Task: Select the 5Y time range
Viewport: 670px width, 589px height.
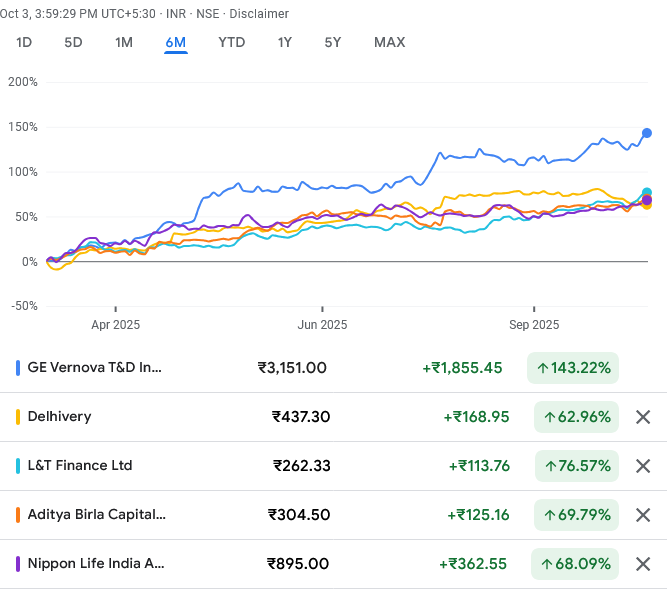Action: coord(333,42)
